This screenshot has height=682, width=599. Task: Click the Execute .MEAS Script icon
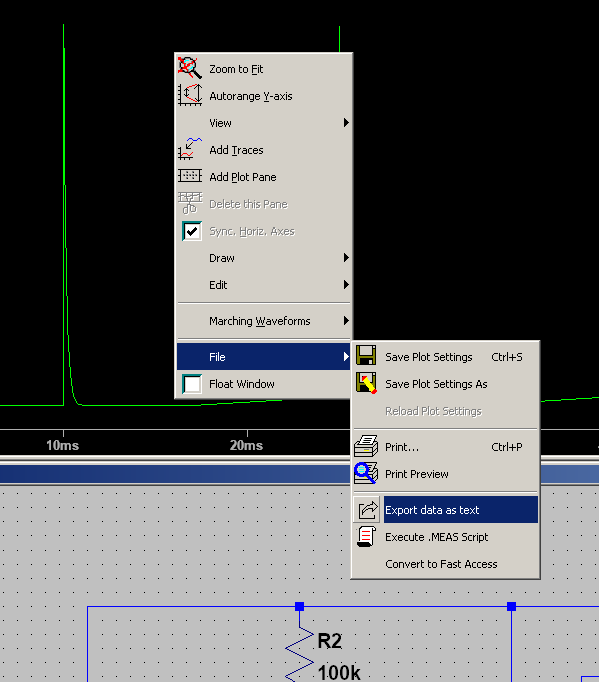point(366,536)
